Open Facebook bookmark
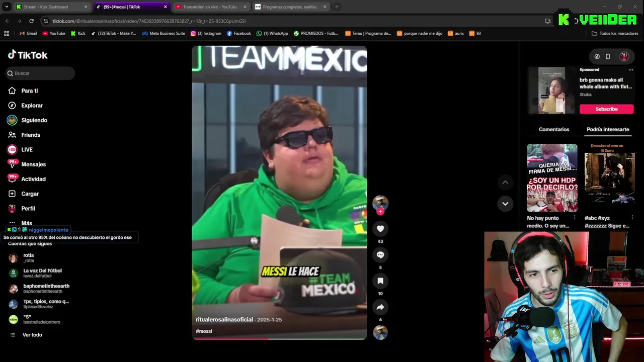The image size is (644, 362). coord(239,33)
